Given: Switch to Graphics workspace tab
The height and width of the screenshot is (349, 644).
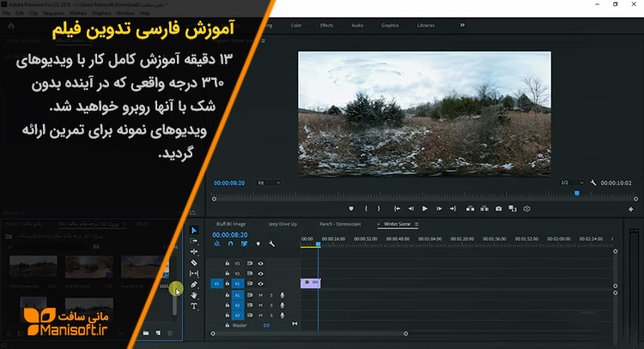Looking at the screenshot, I should [x=390, y=26].
